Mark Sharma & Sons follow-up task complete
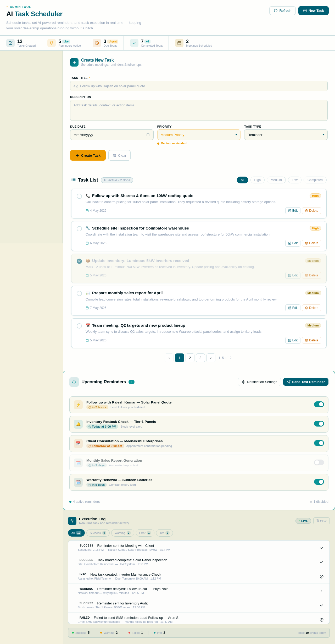Screen dimensions: 335x644 [79, 196]
